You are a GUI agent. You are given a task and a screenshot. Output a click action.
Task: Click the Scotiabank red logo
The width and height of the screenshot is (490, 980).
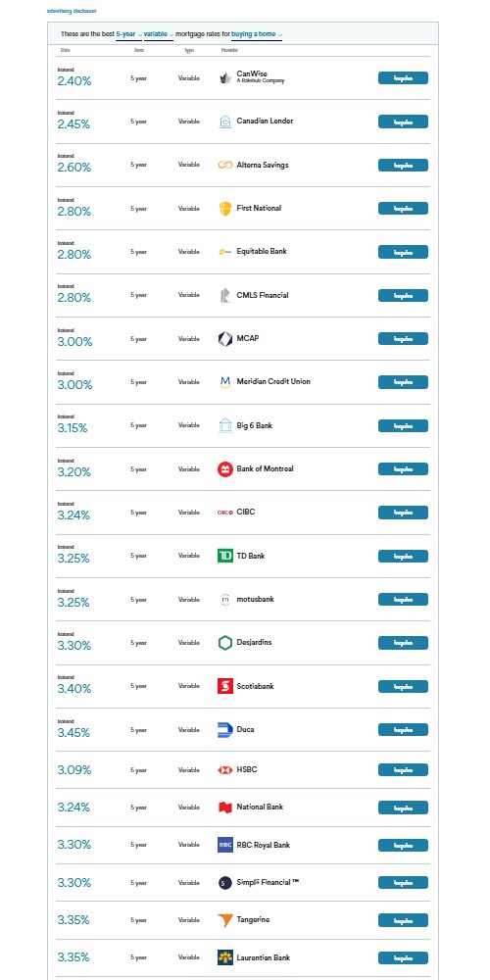(225, 686)
